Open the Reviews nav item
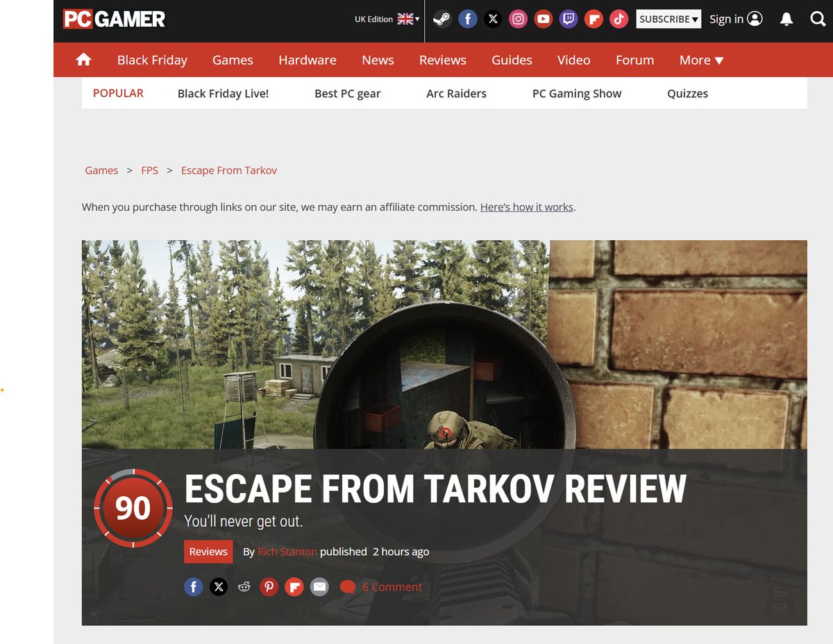 [x=443, y=60]
